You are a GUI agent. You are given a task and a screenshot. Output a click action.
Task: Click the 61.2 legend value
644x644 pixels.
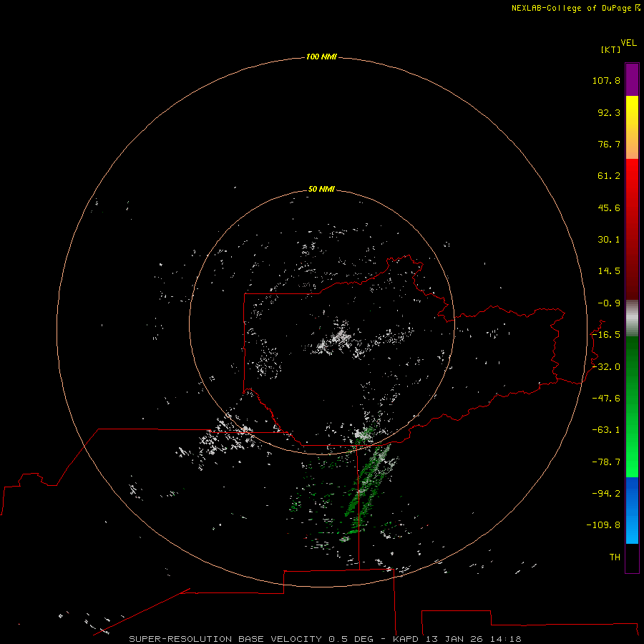(609, 176)
